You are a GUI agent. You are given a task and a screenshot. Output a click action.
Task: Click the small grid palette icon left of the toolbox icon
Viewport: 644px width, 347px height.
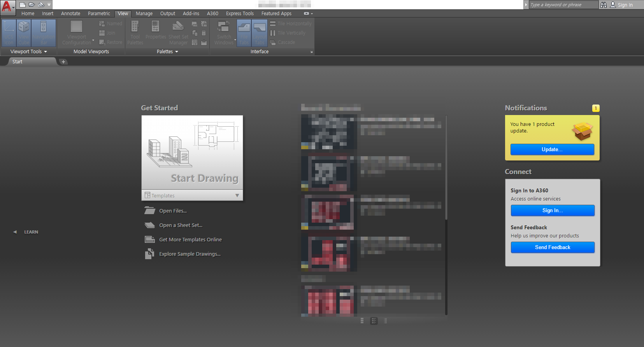(x=195, y=42)
